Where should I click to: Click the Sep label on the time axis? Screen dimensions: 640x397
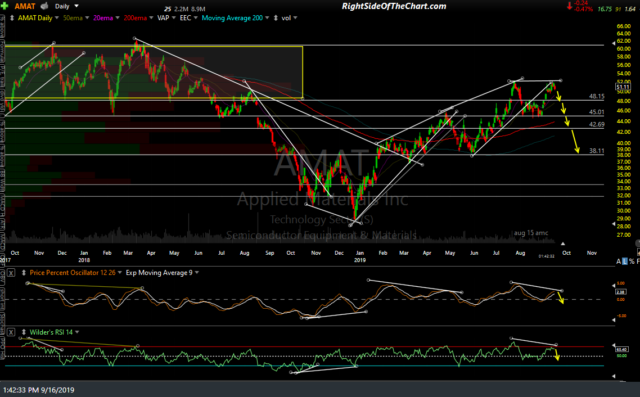(269, 253)
